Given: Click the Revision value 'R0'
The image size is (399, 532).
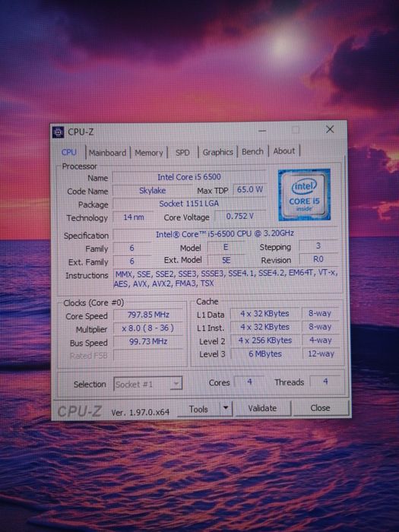Looking at the screenshot, I should click(318, 259).
